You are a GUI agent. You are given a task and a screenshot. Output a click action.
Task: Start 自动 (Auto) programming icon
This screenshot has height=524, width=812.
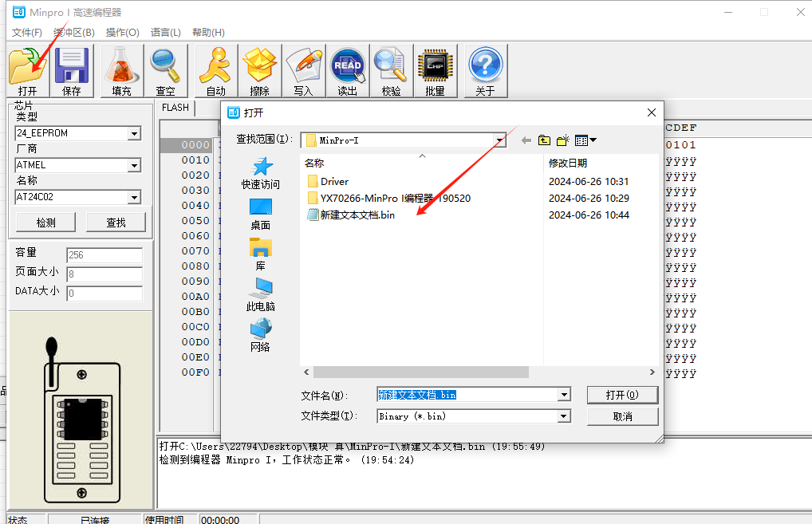(216, 70)
